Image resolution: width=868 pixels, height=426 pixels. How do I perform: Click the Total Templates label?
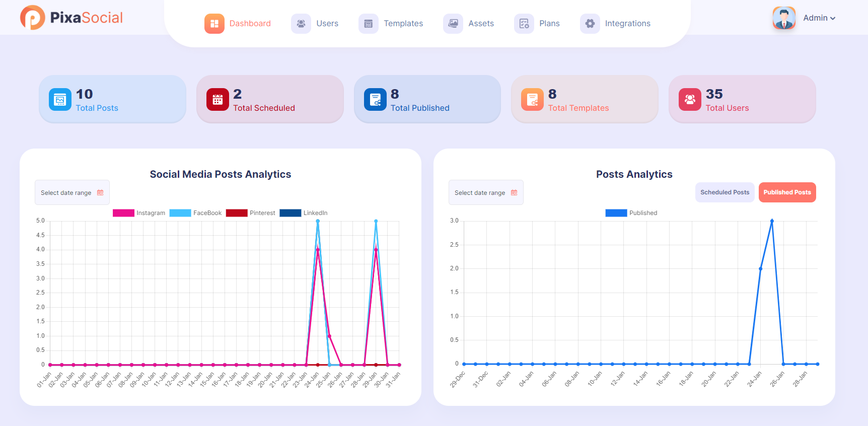pos(578,108)
